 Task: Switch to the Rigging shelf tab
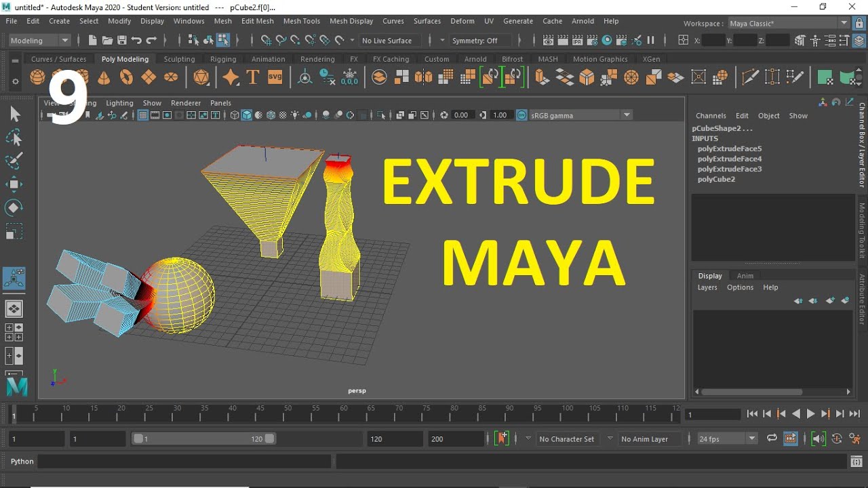point(223,59)
